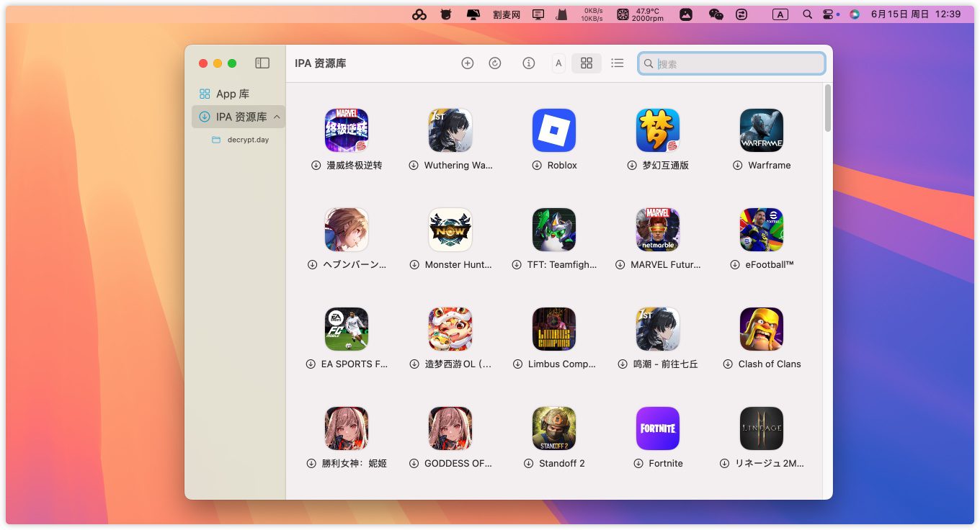
Task: Click download arrow beside eFootball™
Action: [735, 264]
